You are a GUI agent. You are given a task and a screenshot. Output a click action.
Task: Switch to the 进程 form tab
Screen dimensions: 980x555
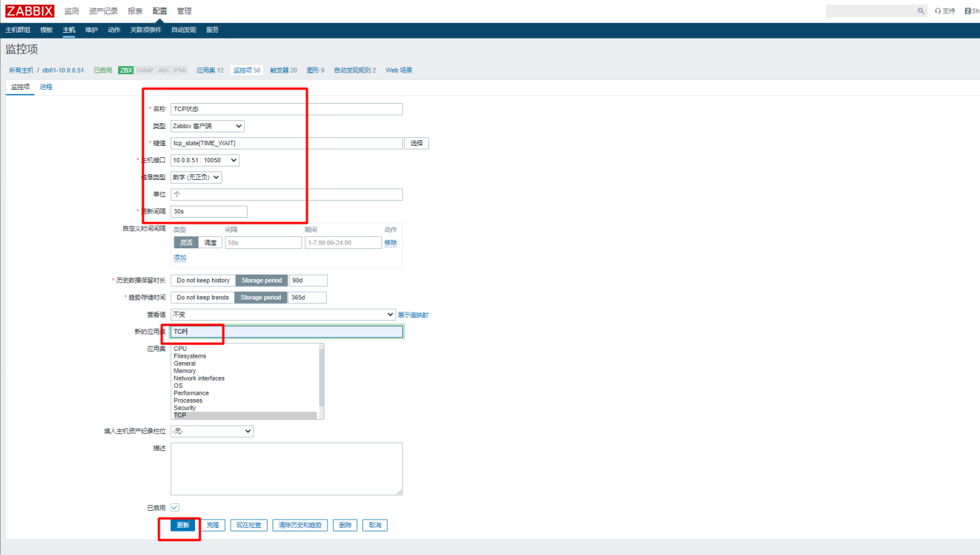click(x=46, y=87)
